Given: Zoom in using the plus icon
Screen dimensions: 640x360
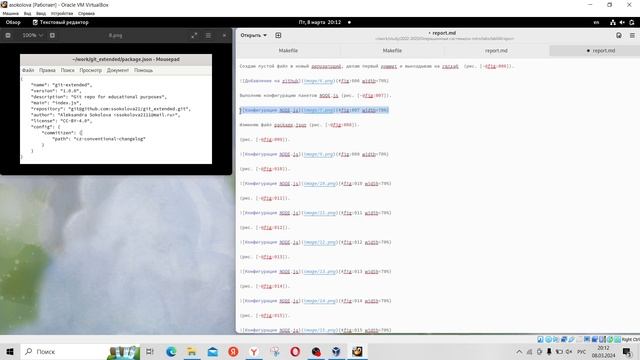Looking at the screenshot, I should pyautogui.click(x=52, y=36).
